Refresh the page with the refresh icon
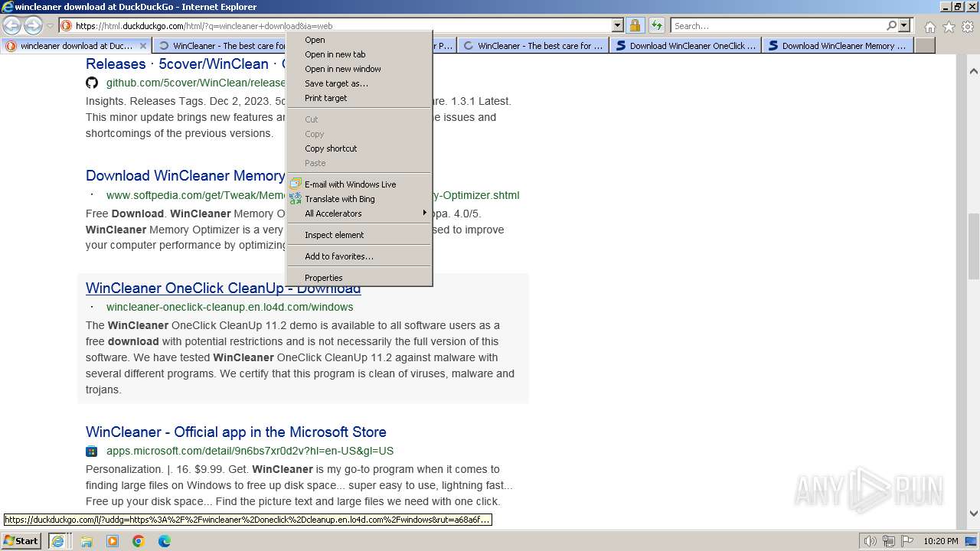 coord(657,25)
